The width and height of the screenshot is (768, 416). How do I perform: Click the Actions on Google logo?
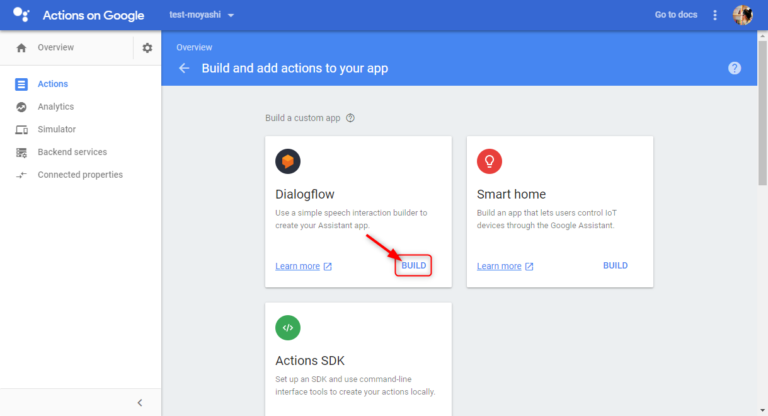click(21, 15)
